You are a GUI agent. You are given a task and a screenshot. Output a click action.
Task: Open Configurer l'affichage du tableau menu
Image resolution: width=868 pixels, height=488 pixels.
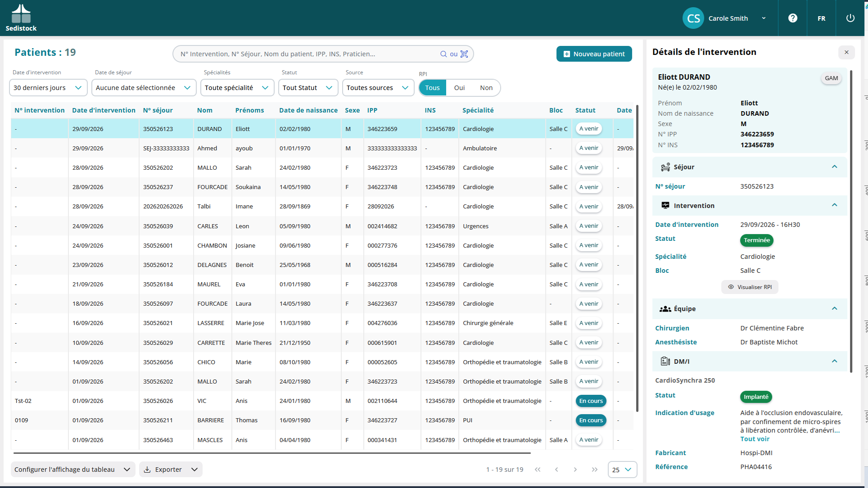(x=72, y=470)
